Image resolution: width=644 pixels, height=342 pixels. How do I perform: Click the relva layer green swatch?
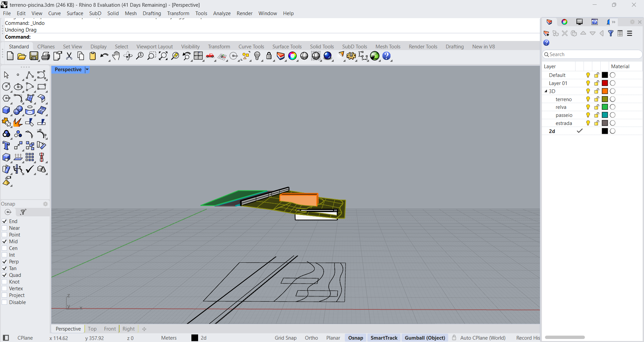coord(605,107)
